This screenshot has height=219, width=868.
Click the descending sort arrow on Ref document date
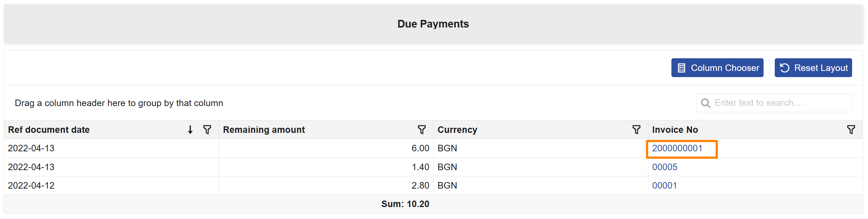tap(189, 130)
